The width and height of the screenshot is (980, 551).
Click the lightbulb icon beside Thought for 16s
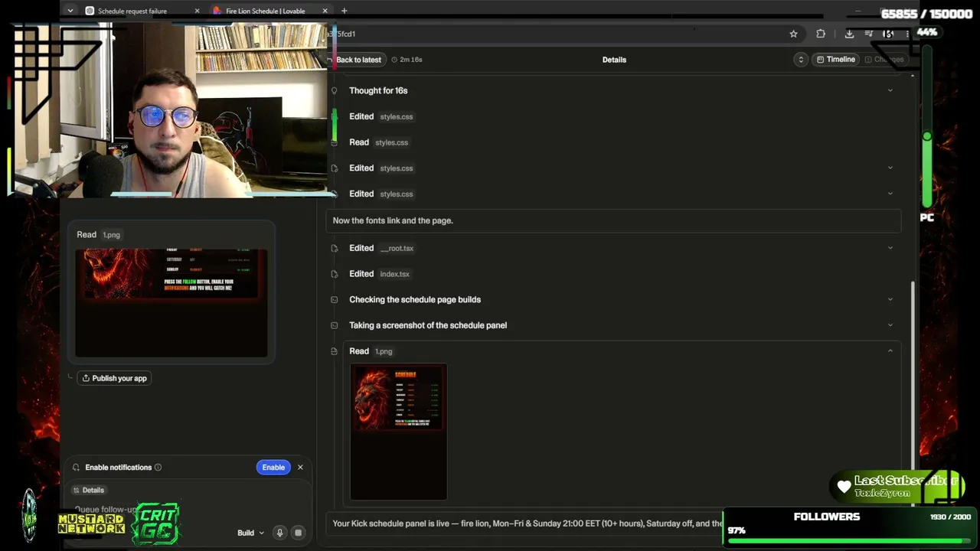point(334,90)
